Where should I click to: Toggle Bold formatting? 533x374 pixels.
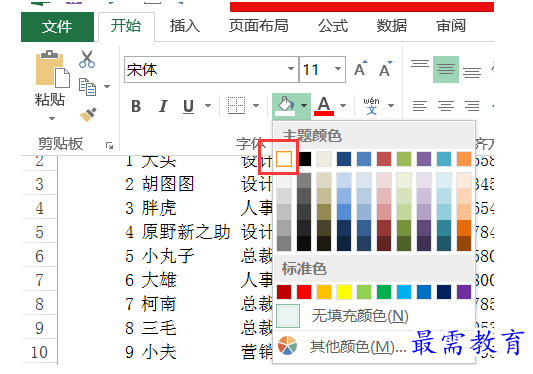pyautogui.click(x=136, y=106)
